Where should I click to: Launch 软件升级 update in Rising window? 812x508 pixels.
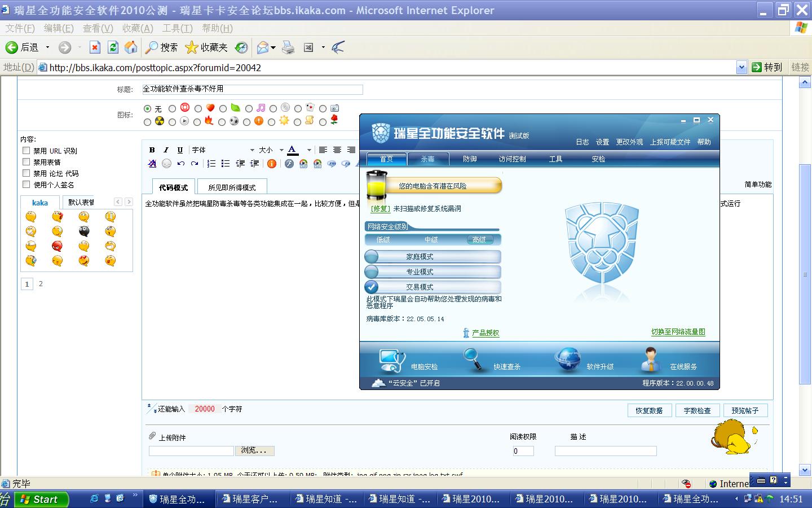[x=584, y=361]
